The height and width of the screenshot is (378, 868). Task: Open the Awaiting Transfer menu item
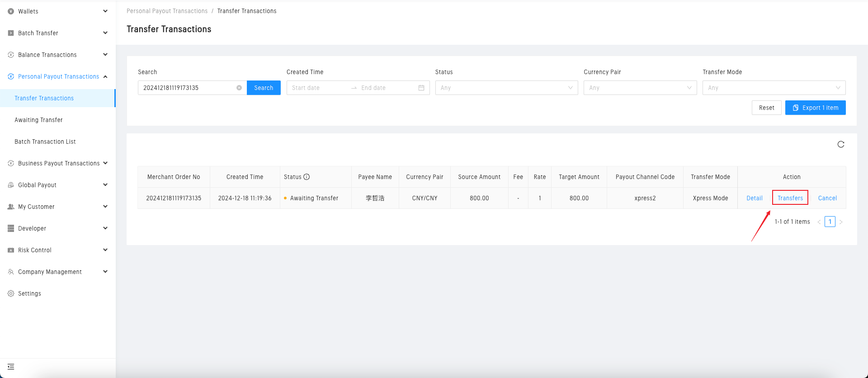(x=39, y=120)
